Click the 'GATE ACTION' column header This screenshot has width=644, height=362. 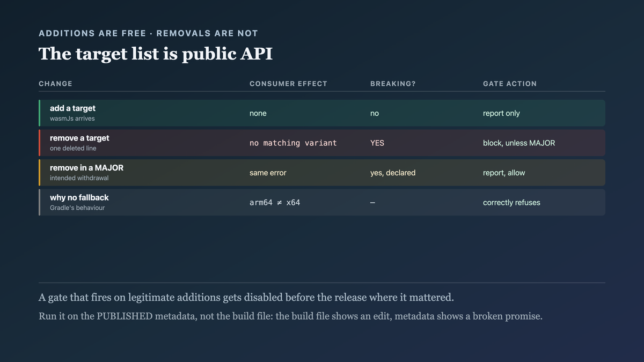coord(510,84)
